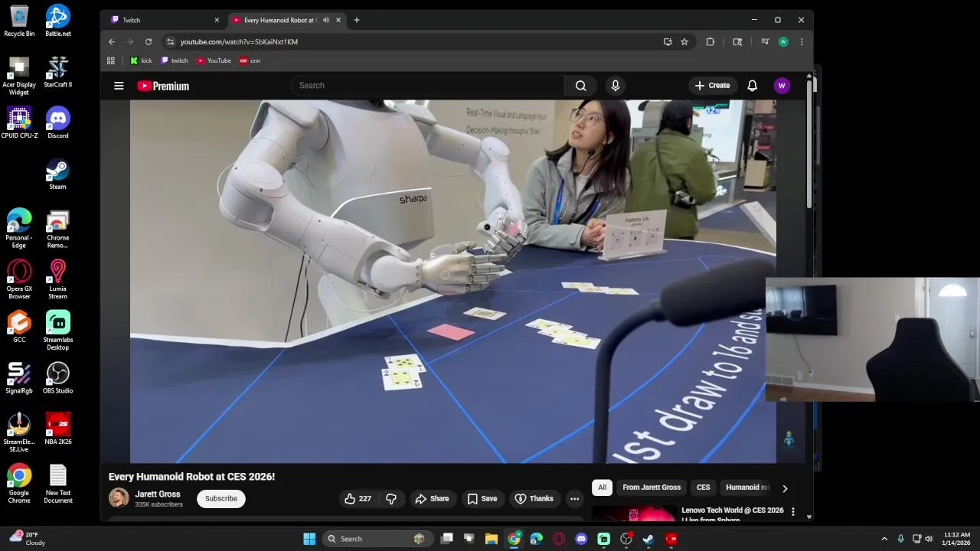Open NBA 2K26 desktop shortcut
980x551 pixels.
click(58, 429)
